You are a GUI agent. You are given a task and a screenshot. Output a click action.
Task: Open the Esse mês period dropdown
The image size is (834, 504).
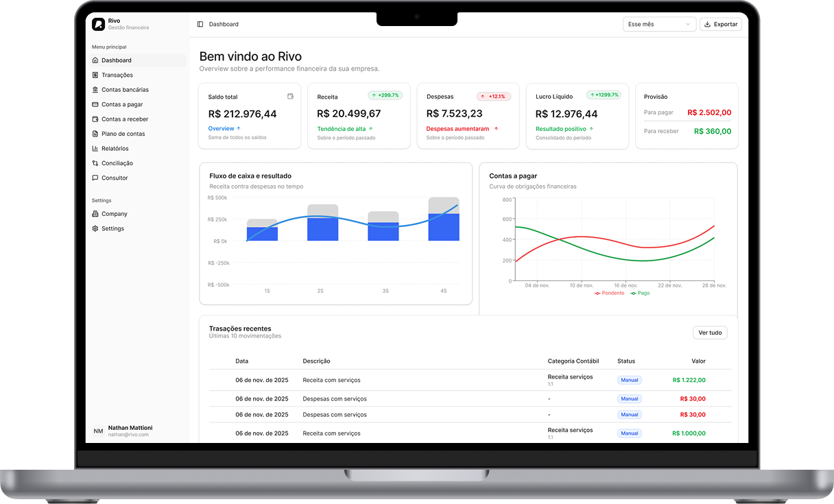coord(658,24)
